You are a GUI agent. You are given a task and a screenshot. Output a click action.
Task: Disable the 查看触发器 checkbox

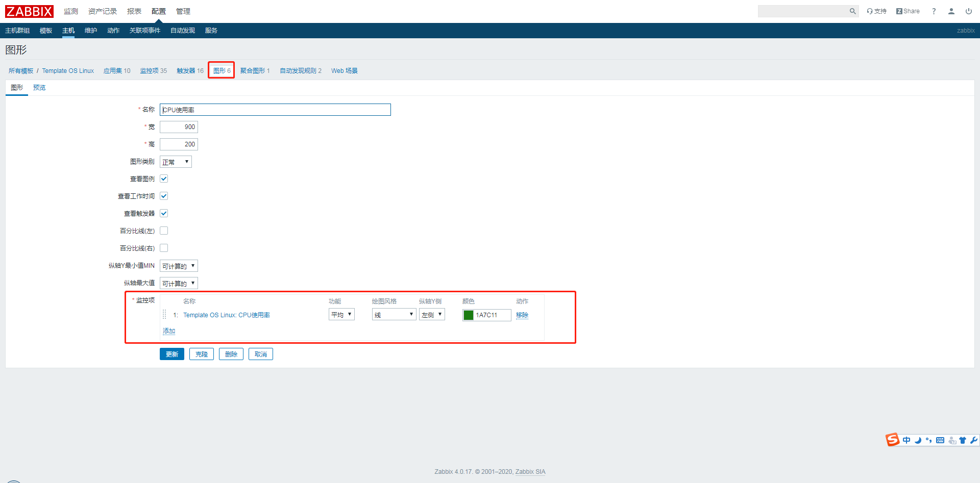click(x=164, y=213)
